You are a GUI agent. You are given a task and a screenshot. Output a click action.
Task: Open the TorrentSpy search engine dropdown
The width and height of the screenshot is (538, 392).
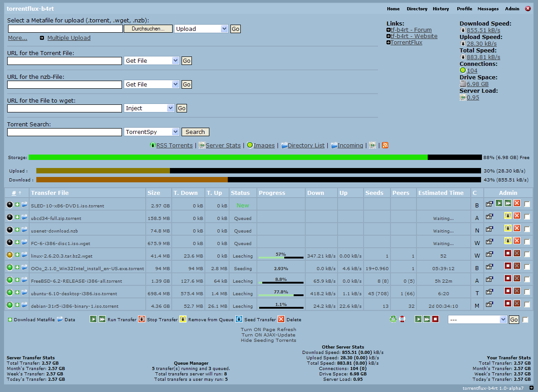point(151,132)
